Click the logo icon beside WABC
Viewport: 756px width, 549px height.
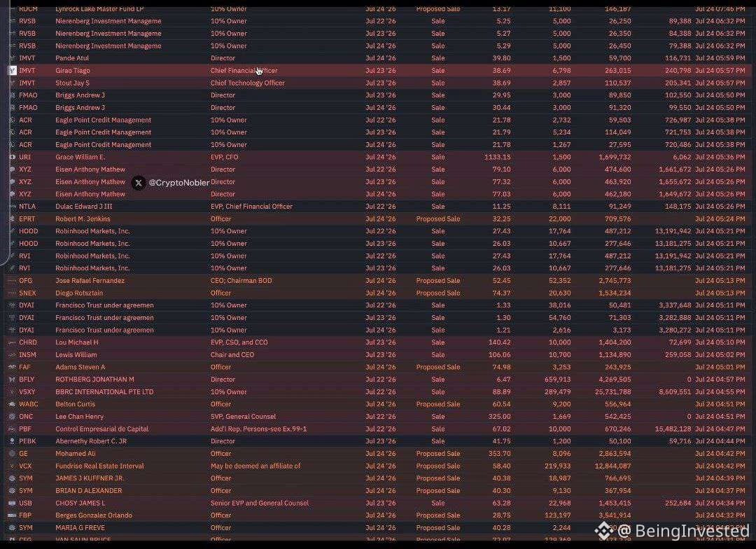pyautogui.click(x=13, y=404)
